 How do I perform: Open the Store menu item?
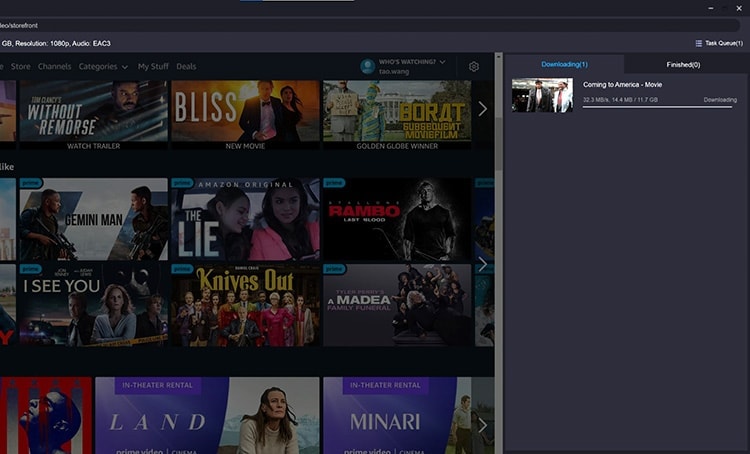[x=21, y=66]
